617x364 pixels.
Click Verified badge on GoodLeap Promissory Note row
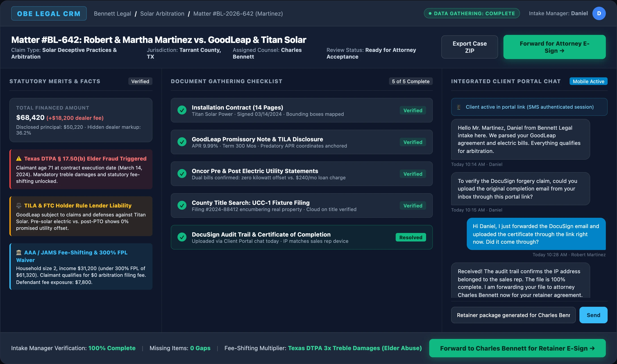[x=413, y=142]
